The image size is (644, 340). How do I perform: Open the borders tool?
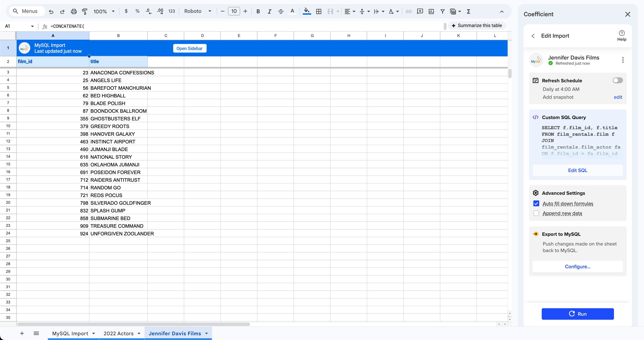pos(319,11)
